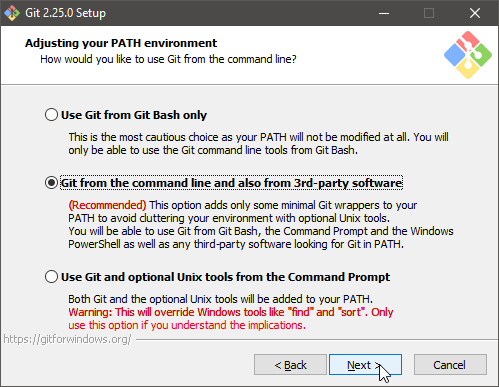Click the colorful Git logo in the header

click(468, 55)
